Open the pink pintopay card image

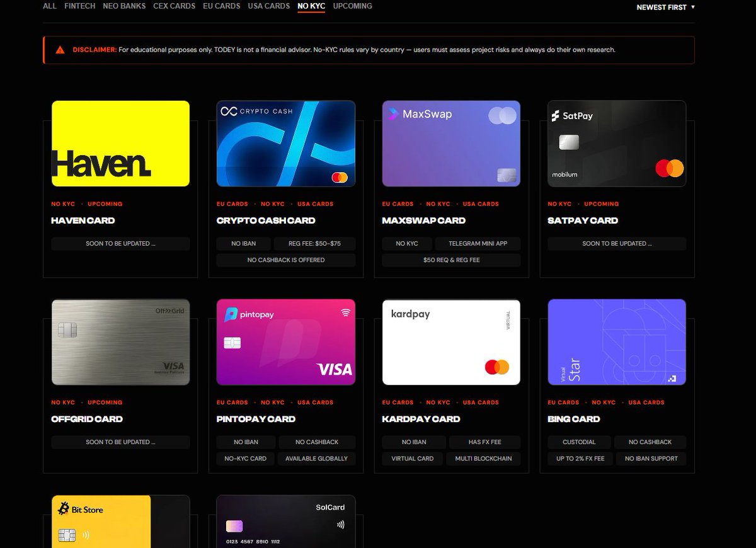tap(286, 342)
